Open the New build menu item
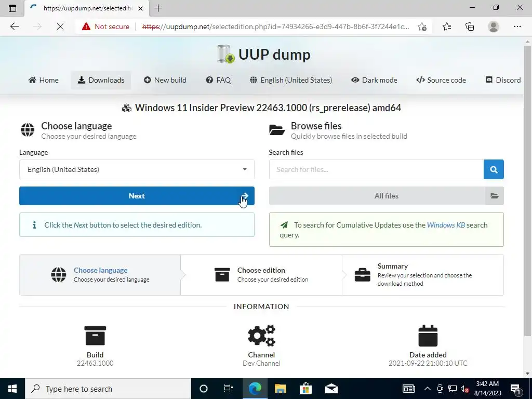The height and width of the screenshot is (399, 532). (x=165, y=80)
